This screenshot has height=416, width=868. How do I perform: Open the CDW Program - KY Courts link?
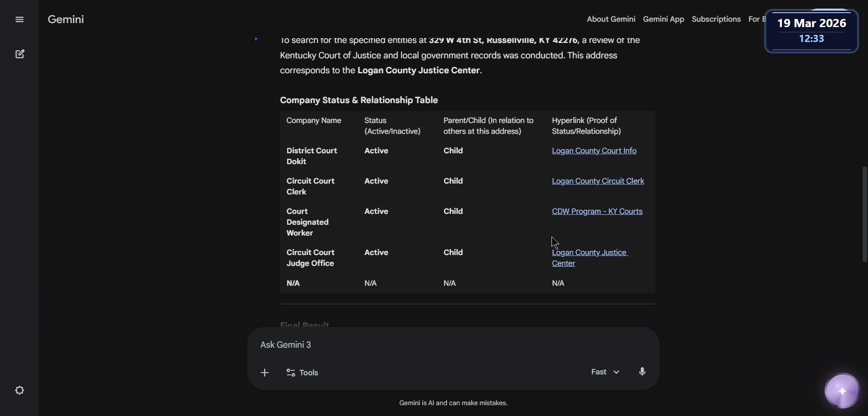[x=597, y=211]
